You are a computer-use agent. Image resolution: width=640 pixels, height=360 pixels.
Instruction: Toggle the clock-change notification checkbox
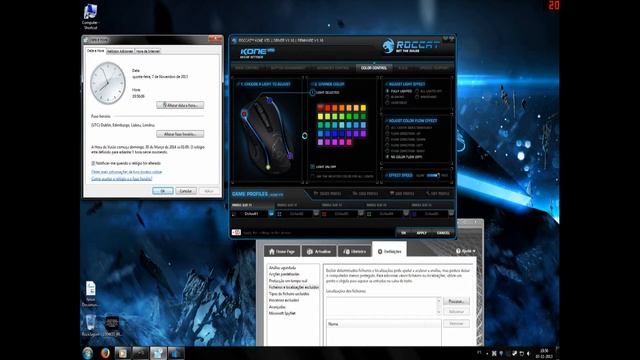(x=93, y=163)
